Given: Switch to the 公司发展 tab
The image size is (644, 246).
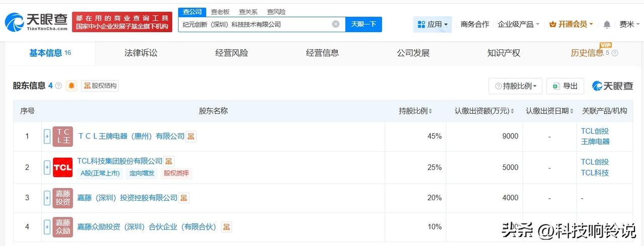Looking at the screenshot, I should 413,53.
